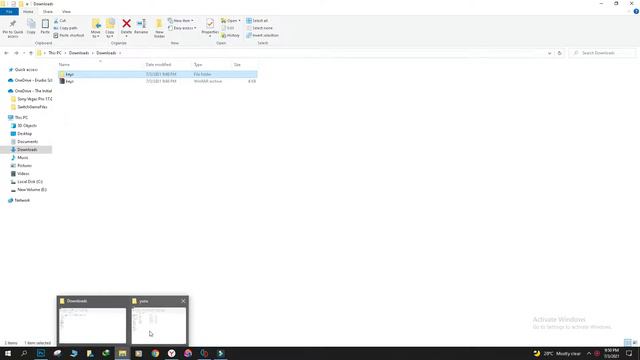This screenshot has width=640, height=360.
Task: Click Paste shortcut in ribbon
Action: click(x=69, y=36)
